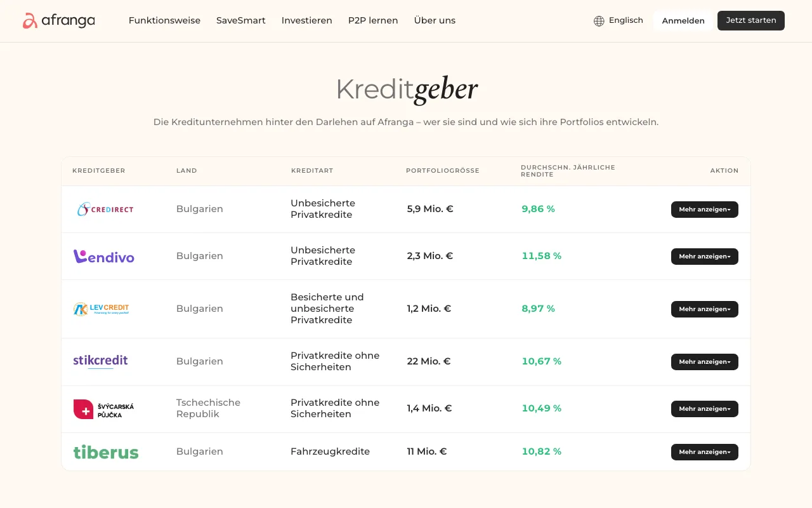Screen dimensions: 812x508
Task: Click the 22 Mio. € portfolio size
Action: coord(429,361)
